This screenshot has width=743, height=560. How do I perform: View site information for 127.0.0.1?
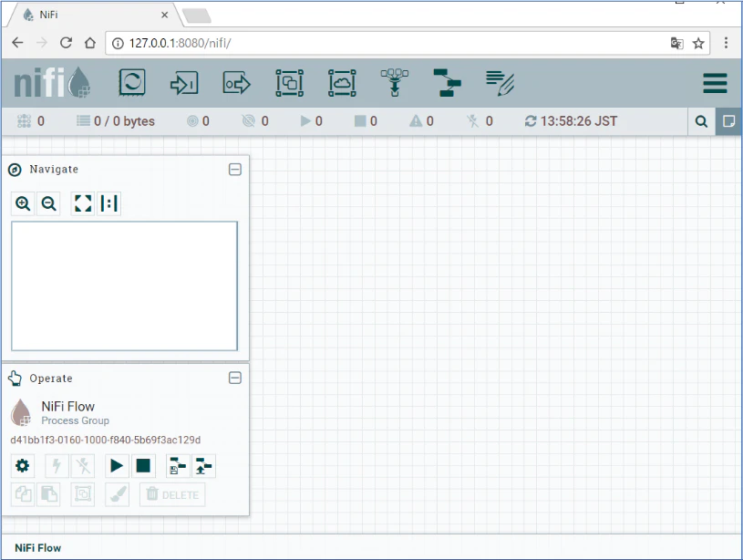(x=118, y=44)
